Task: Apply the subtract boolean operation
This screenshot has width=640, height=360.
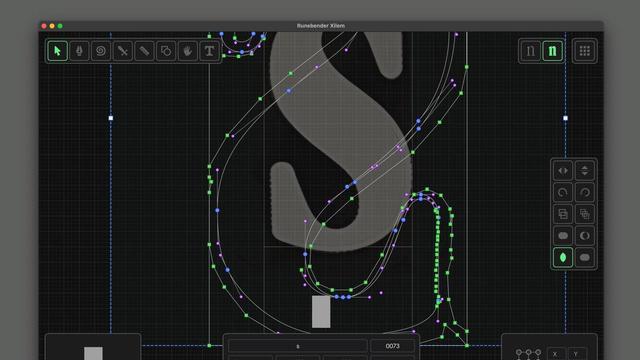Action: (x=584, y=236)
